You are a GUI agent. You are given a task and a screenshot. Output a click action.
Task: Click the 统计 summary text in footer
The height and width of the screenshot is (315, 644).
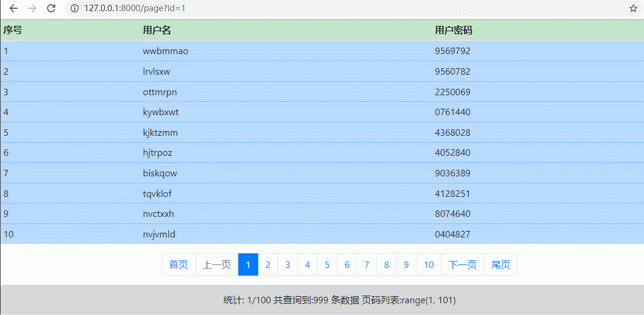pos(339,300)
